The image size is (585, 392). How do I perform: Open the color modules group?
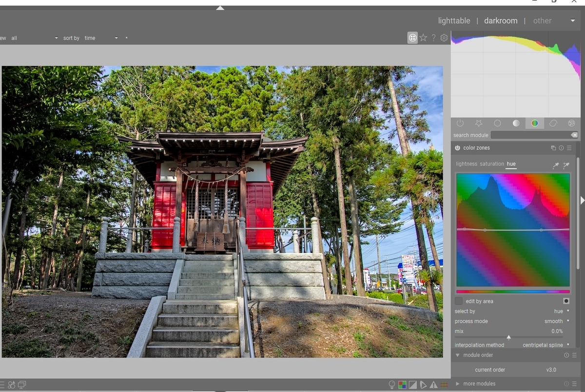(535, 123)
